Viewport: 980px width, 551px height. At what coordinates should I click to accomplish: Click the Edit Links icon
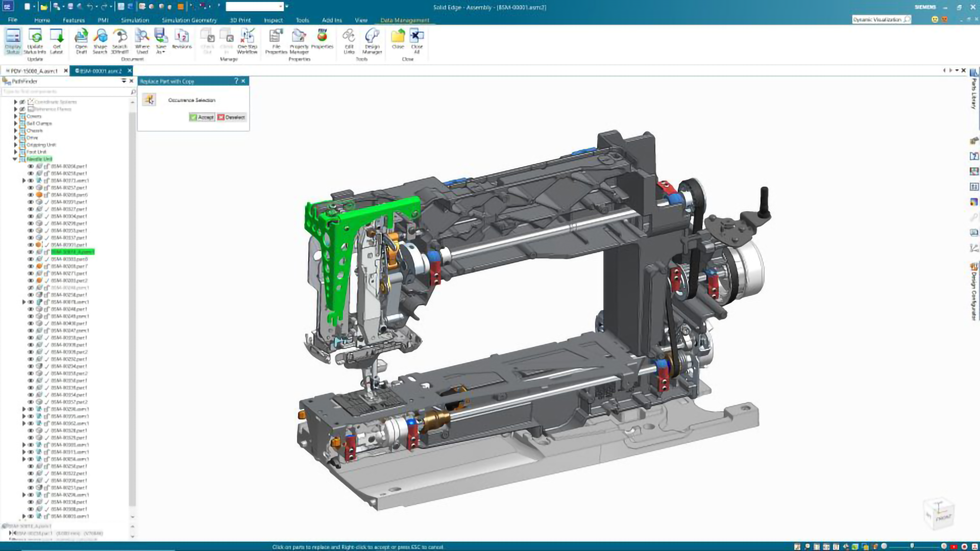click(349, 41)
